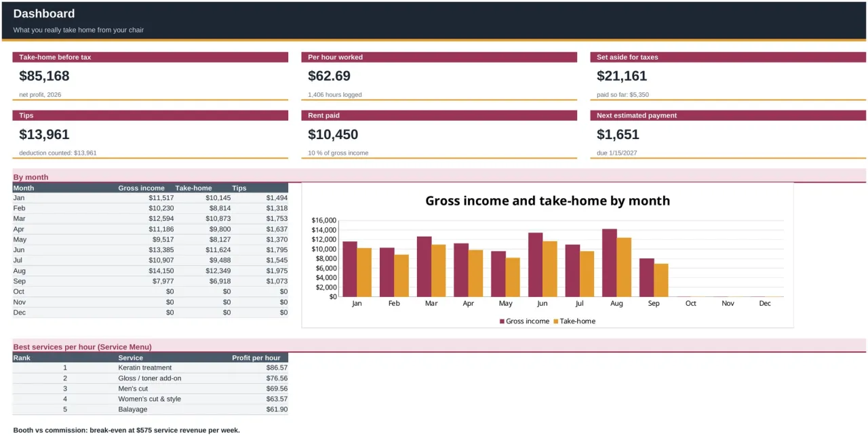Click Aug gross income $14,150
The width and height of the screenshot is (868, 436).
click(161, 271)
